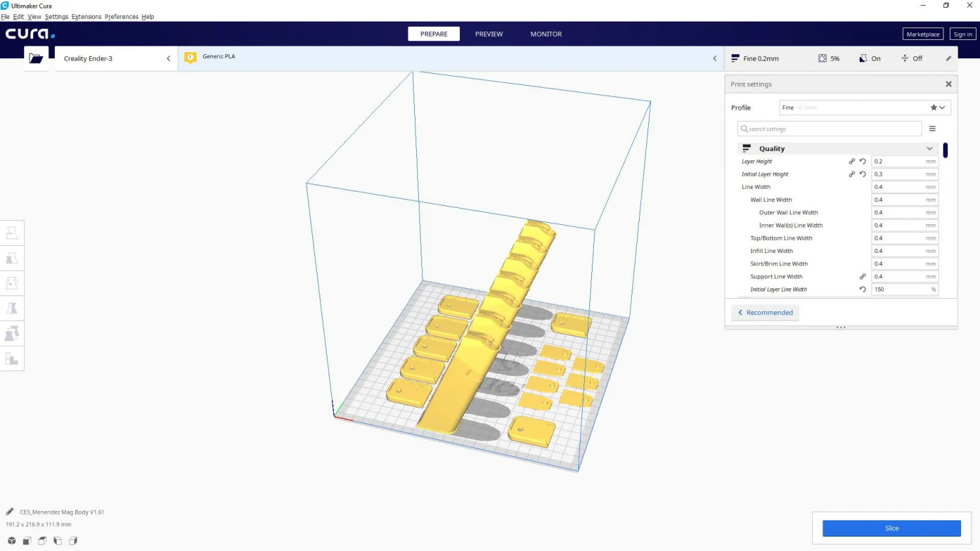Select the Scale tool in left toolbar
980x551 pixels.
coord(12,258)
